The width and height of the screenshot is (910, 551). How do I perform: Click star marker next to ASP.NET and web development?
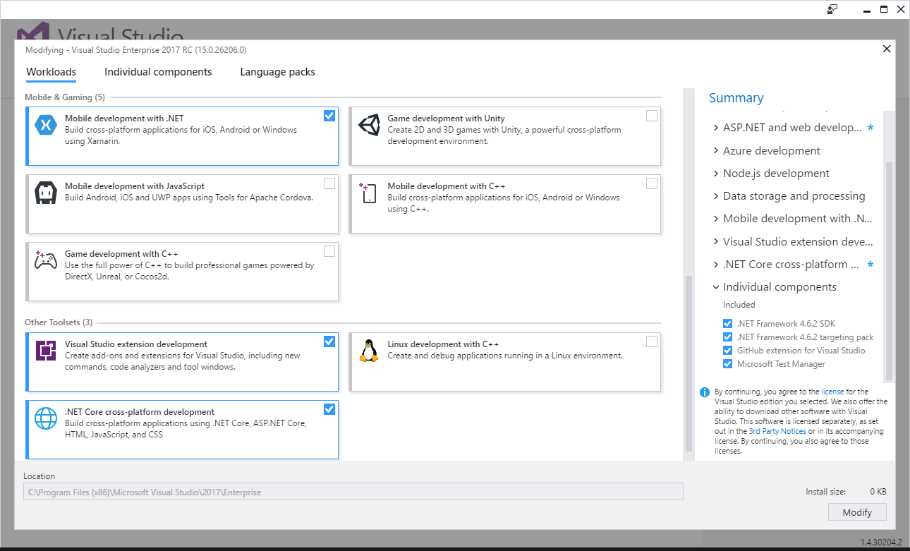[870, 127]
